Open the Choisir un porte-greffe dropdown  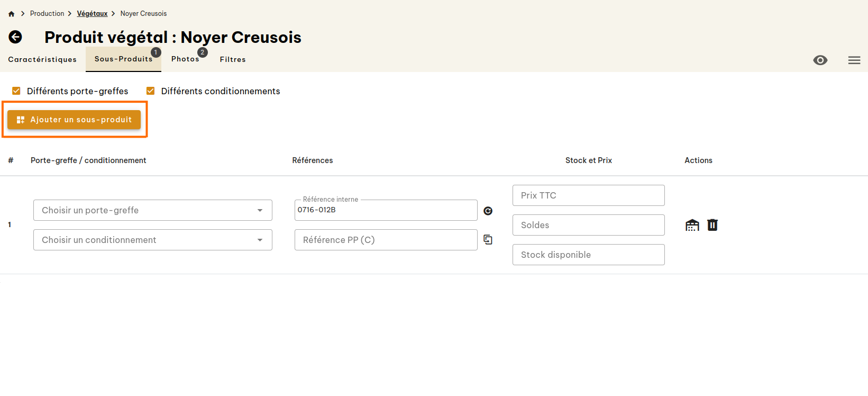[x=152, y=210]
